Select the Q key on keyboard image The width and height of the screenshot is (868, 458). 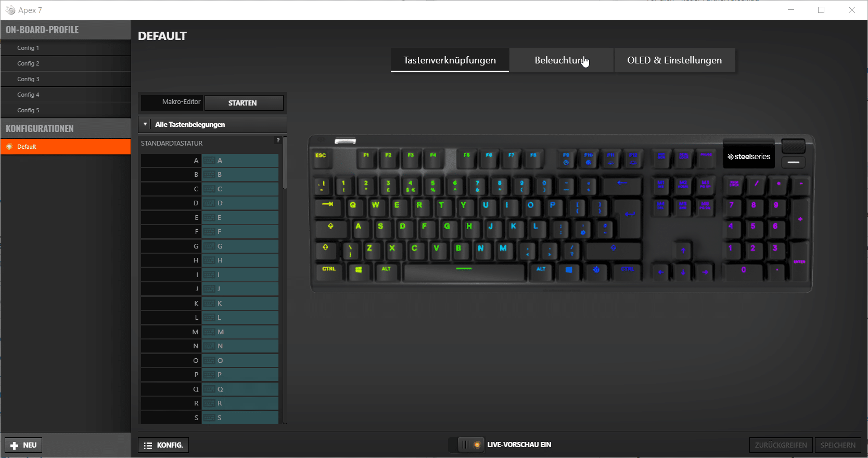pyautogui.click(x=353, y=206)
